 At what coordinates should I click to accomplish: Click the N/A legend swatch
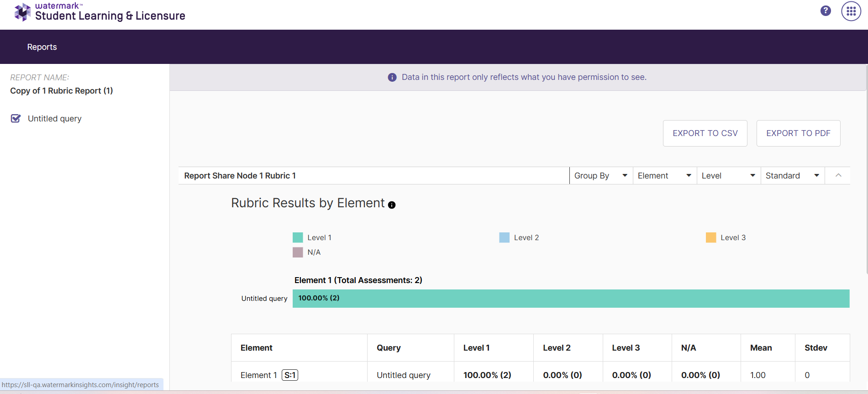point(298,252)
